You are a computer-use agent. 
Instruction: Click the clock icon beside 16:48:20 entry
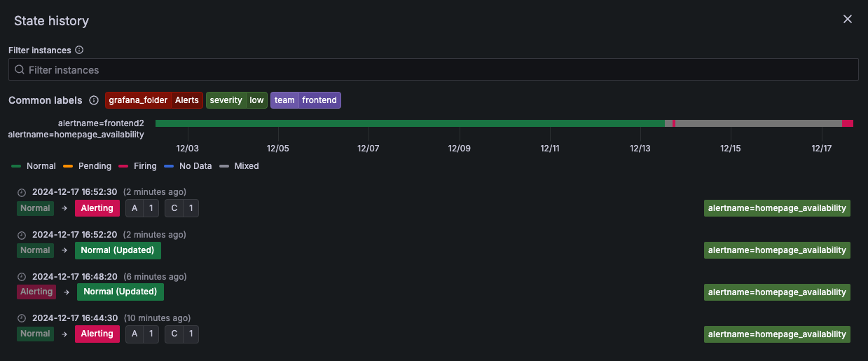(22, 277)
